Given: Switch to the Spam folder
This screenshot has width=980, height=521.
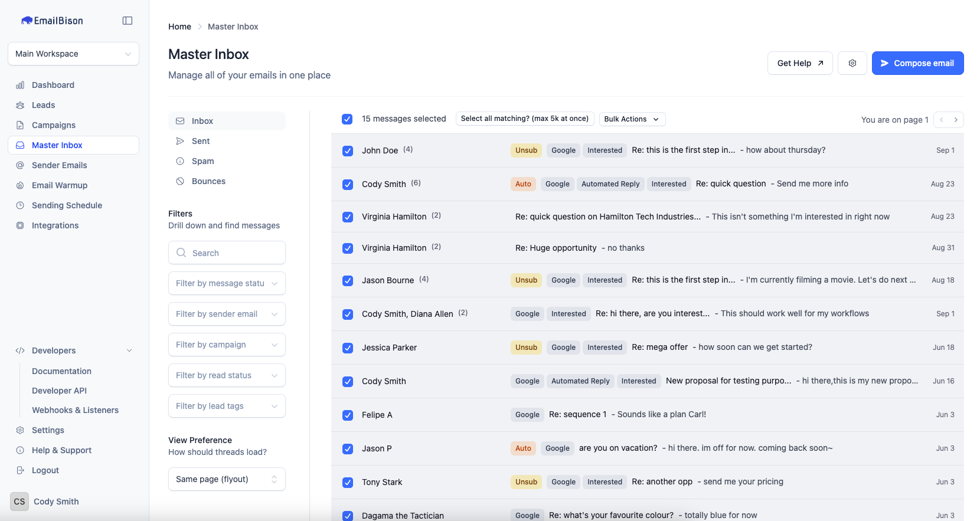Looking at the screenshot, I should click(x=202, y=161).
